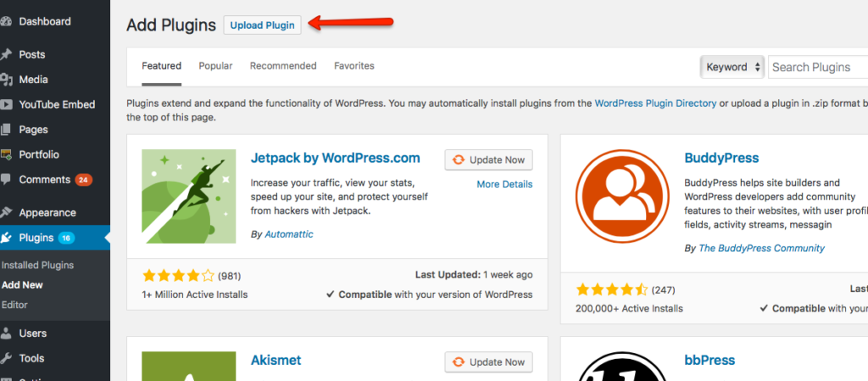Open the Media menu label
The width and height of the screenshot is (868, 381).
[33, 80]
